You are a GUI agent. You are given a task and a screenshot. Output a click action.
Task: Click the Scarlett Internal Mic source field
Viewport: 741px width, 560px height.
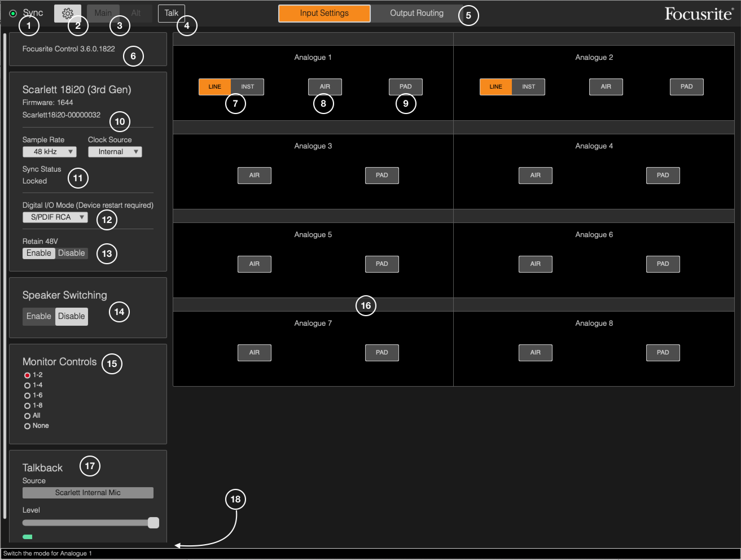click(x=87, y=493)
